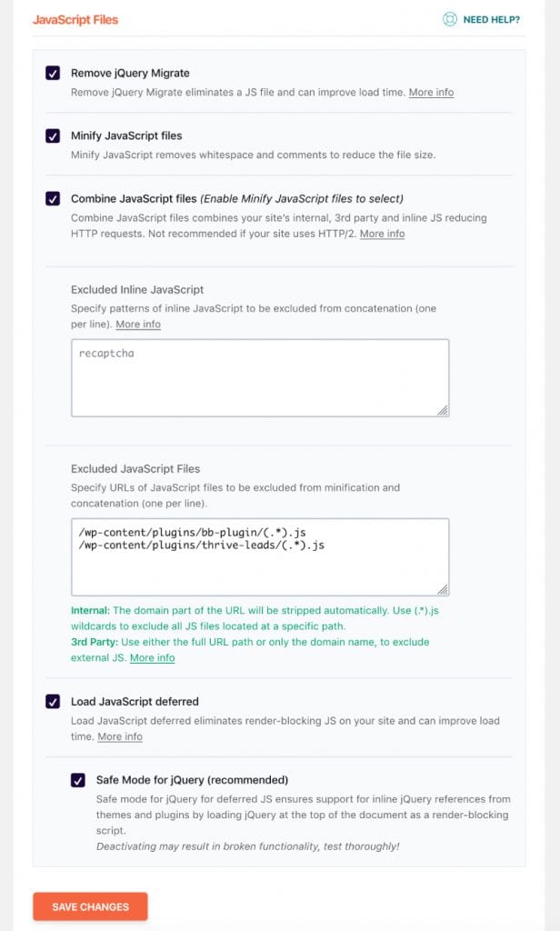Click the lifebuoy help icon
Screen dimensions: 560x931
click(x=449, y=19)
